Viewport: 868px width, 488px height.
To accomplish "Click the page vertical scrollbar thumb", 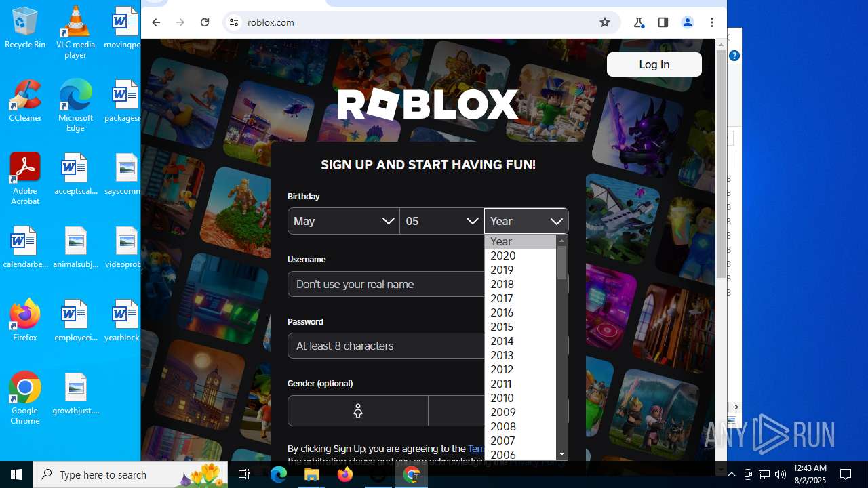I will pos(721,163).
